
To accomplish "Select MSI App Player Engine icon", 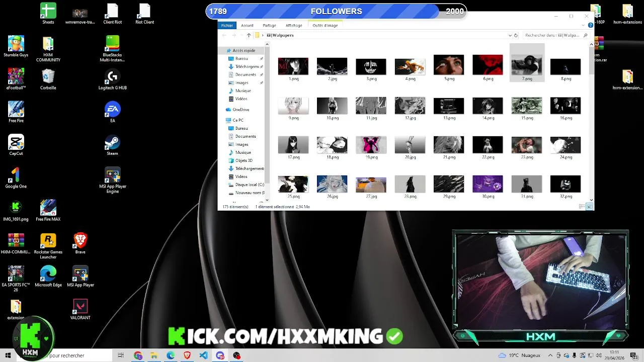I will pos(112,180).
